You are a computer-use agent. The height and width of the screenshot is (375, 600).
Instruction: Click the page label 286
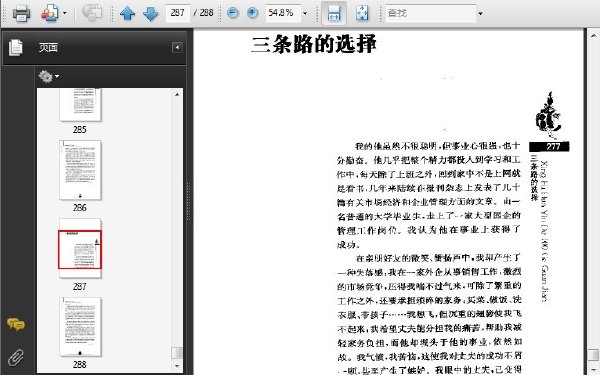[x=80, y=207]
